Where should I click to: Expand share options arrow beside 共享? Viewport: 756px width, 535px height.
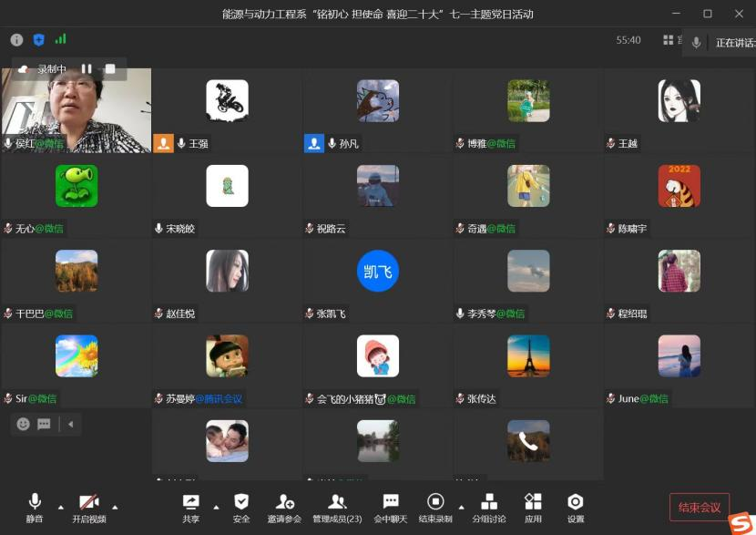216,507
